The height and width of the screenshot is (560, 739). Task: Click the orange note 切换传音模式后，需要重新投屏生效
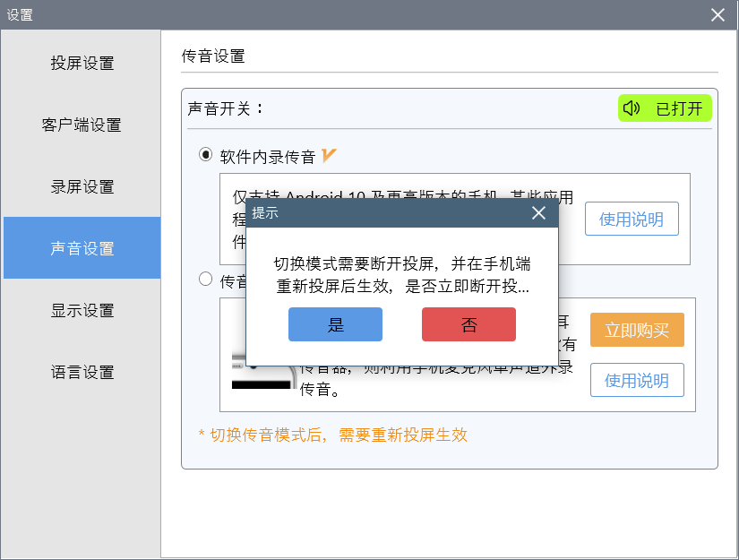click(332, 435)
